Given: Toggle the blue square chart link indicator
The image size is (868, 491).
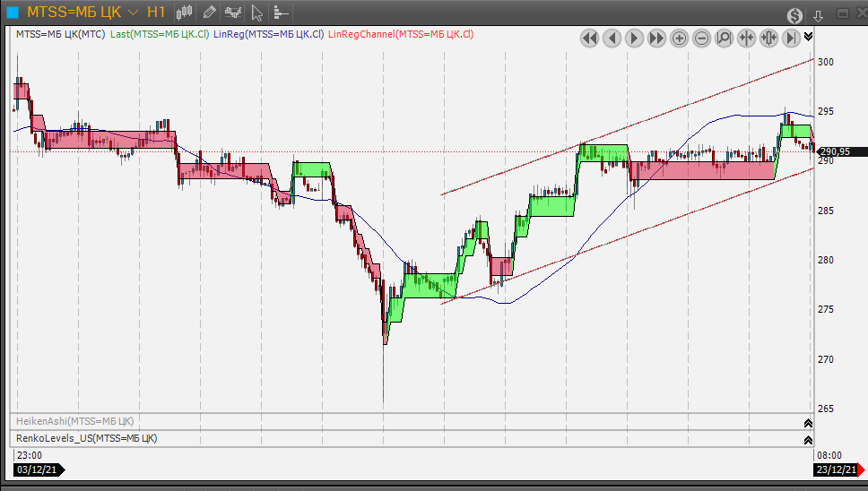Looking at the screenshot, I should coord(13,13).
